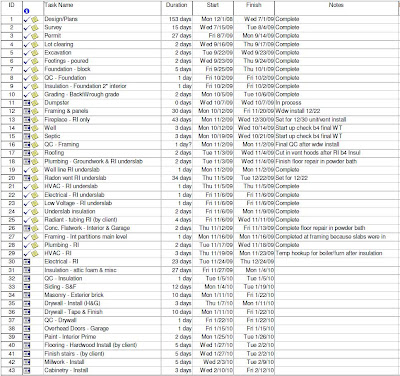The height and width of the screenshot is (376, 400).
Task: Click the calendar constraint icon on Dumpster row
Action: [27, 103]
